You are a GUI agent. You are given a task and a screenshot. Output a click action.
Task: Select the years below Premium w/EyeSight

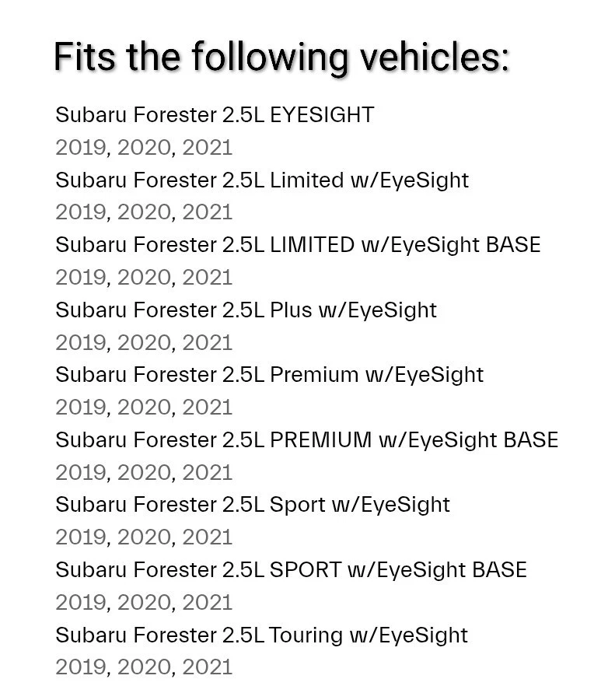144,408
